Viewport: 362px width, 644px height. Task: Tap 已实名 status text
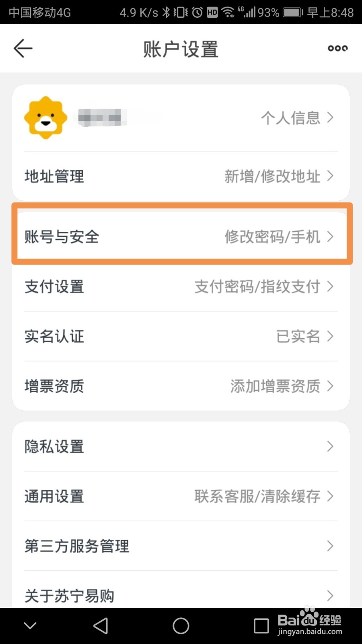click(x=298, y=336)
